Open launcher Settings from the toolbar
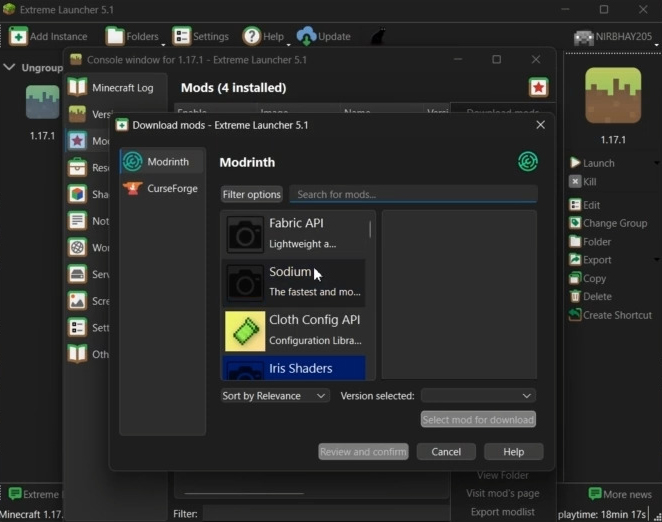 click(201, 36)
